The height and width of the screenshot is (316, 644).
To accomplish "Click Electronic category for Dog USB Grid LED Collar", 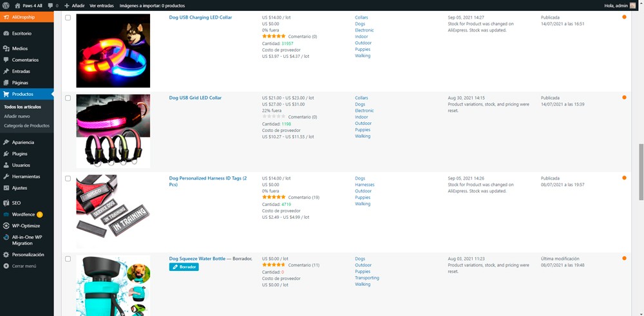I will point(365,111).
